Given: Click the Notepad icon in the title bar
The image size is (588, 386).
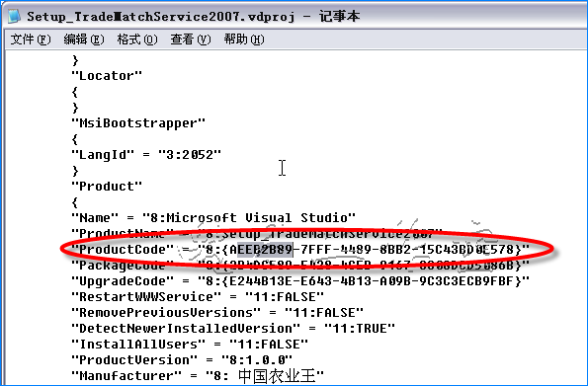Looking at the screenshot, I should point(14,16).
